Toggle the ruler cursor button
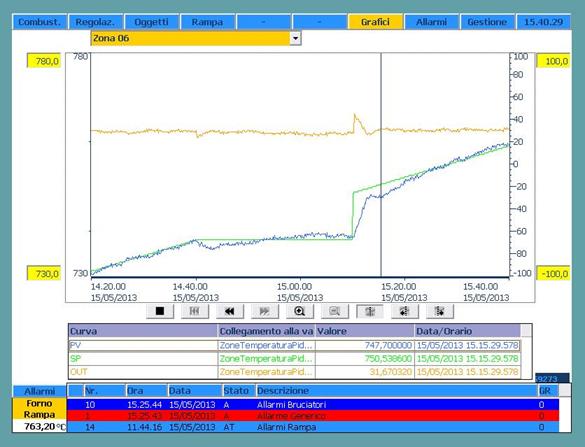This screenshot has width=585, height=447. (x=370, y=311)
